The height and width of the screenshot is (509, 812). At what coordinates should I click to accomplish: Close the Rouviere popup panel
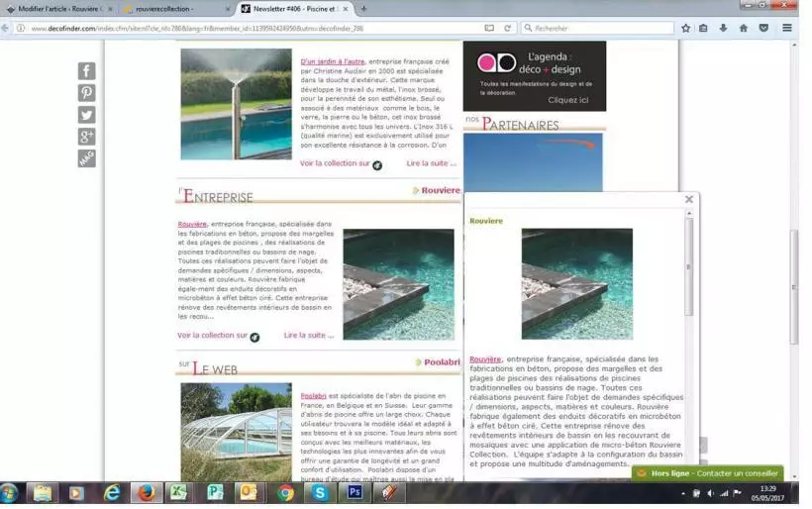pyautogui.click(x=689, y=199)
